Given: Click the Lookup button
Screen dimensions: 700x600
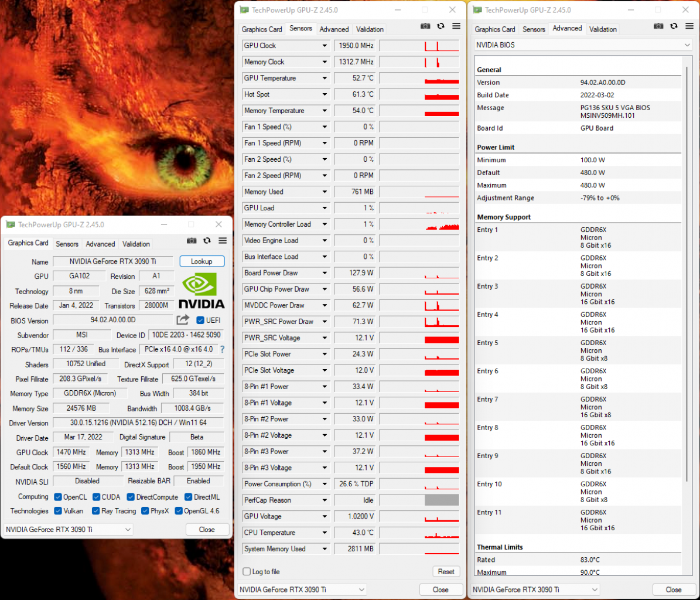Looking at the screenshot, I should click(202, 261).
